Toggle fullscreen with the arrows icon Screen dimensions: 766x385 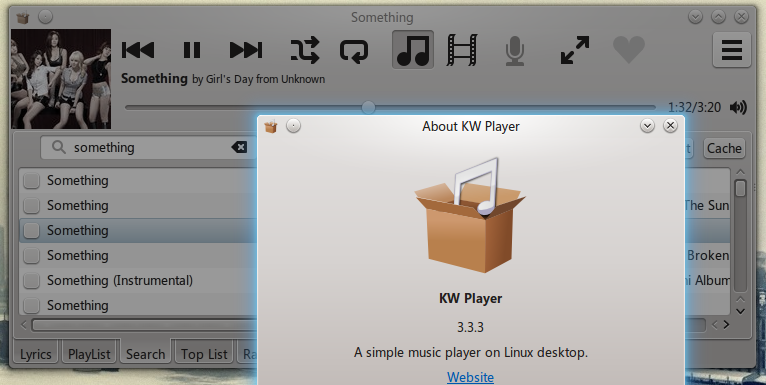tap(574, 50)
